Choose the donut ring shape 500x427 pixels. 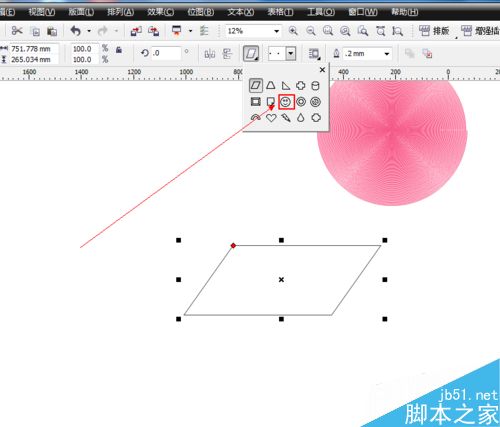pyautogui.click(x=301, y=102)
